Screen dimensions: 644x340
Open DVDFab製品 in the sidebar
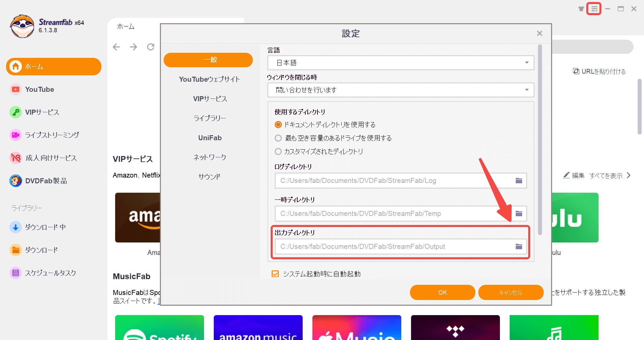pyautogui.click(x=54, y=181)
